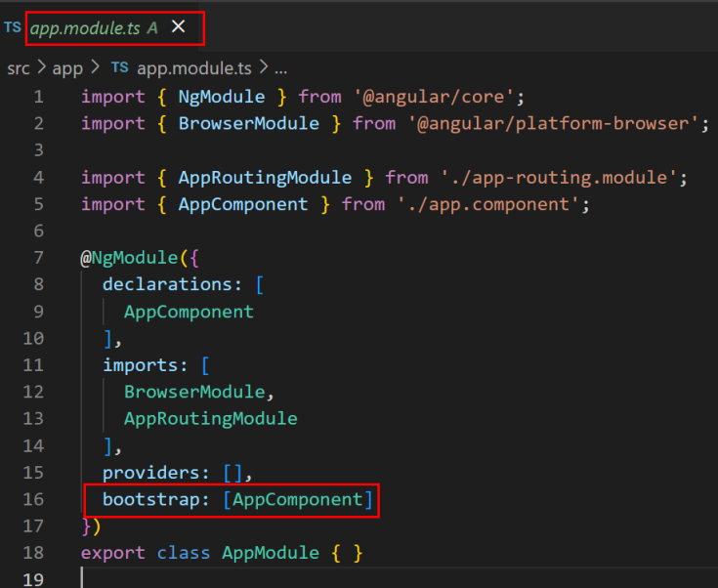718x588 pixels.
Task: Click the '@angular/core' string
Action: click(x=433, y=97)
